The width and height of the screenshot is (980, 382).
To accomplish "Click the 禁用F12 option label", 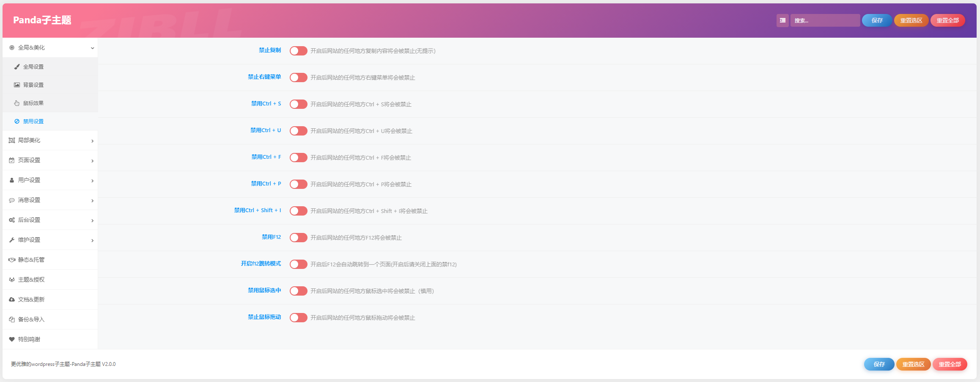I will click(271, 237).
